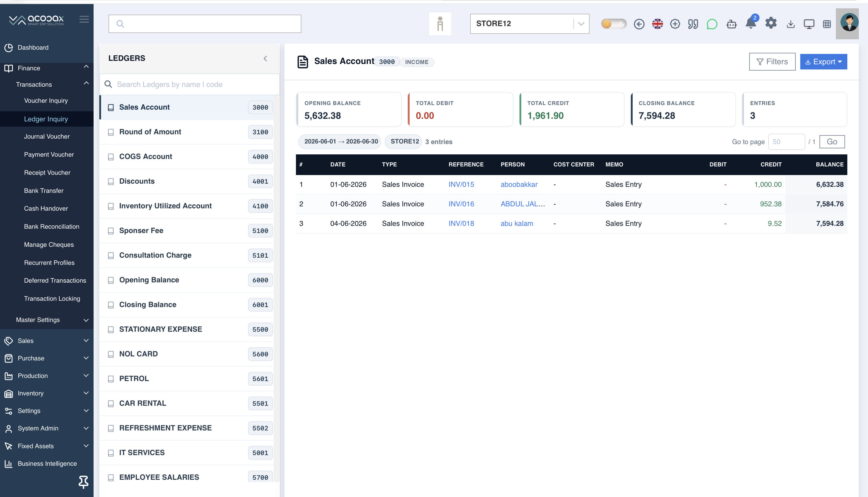Click the download icon in top bar
868x497 pixels.
[x=790, y=24]
